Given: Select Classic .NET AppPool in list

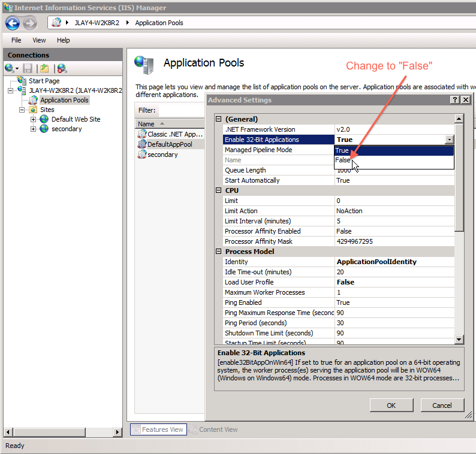Looking at the screenshot, I should pos(171,134).
